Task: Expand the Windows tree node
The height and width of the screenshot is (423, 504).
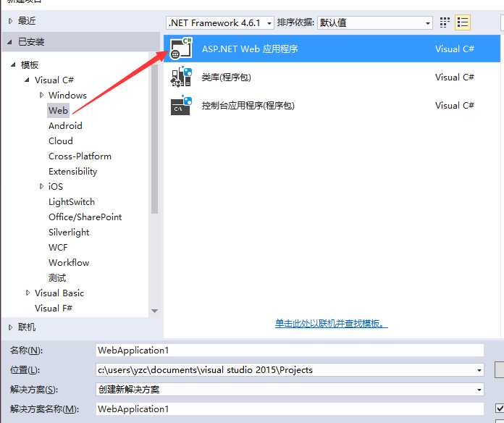Action: pos(41,95)
